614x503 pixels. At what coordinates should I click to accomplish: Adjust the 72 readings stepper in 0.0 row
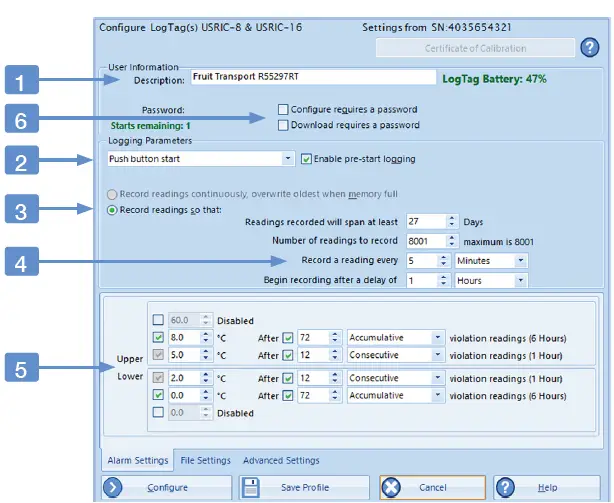[x=334, y=395]
